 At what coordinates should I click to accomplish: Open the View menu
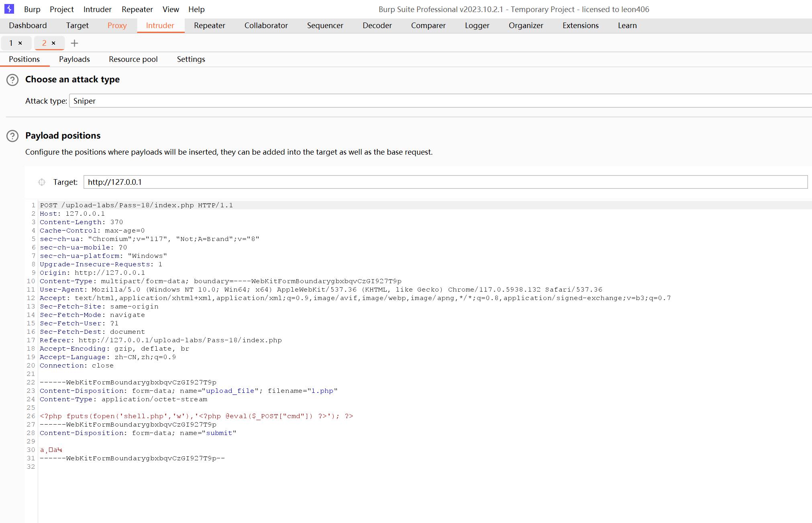click(171, 9)
